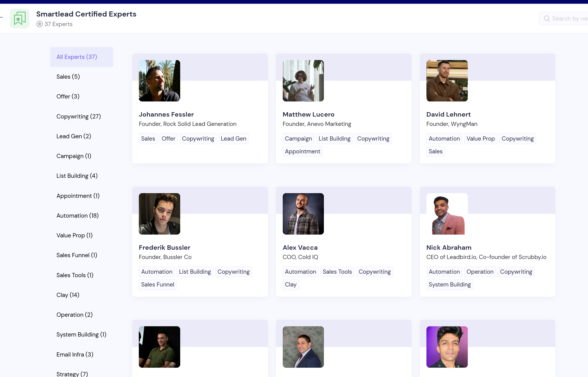This screenshot has width=588, height=377.
Task: Click the Lead Gen tag on Johannes Fessler's card
Action: click(x=233, y=138)
